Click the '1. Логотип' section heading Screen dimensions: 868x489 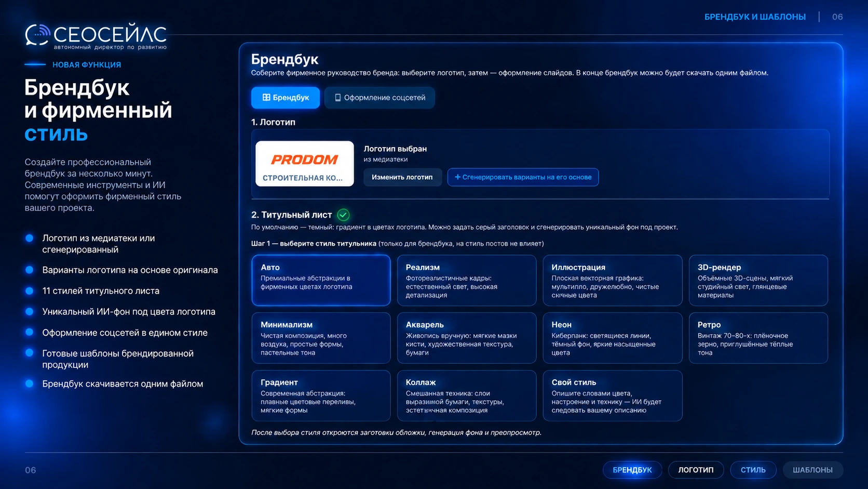pos(273,122)
